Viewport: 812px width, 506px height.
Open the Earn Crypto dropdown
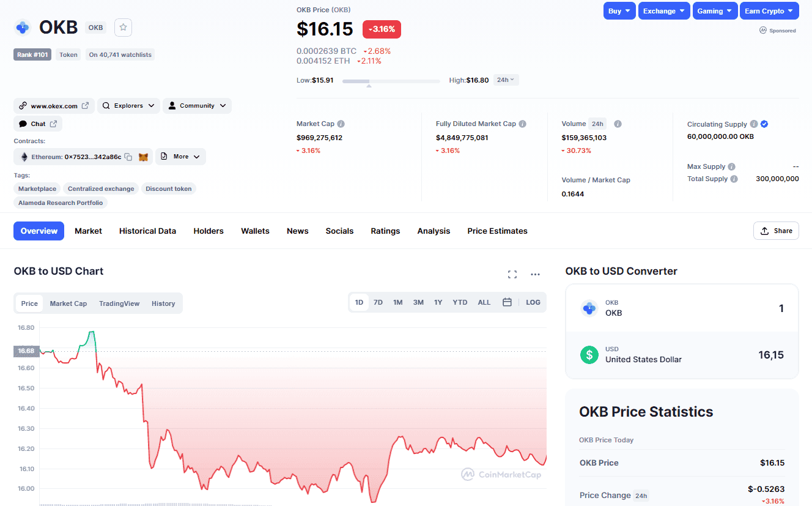(x=769, y=11)
